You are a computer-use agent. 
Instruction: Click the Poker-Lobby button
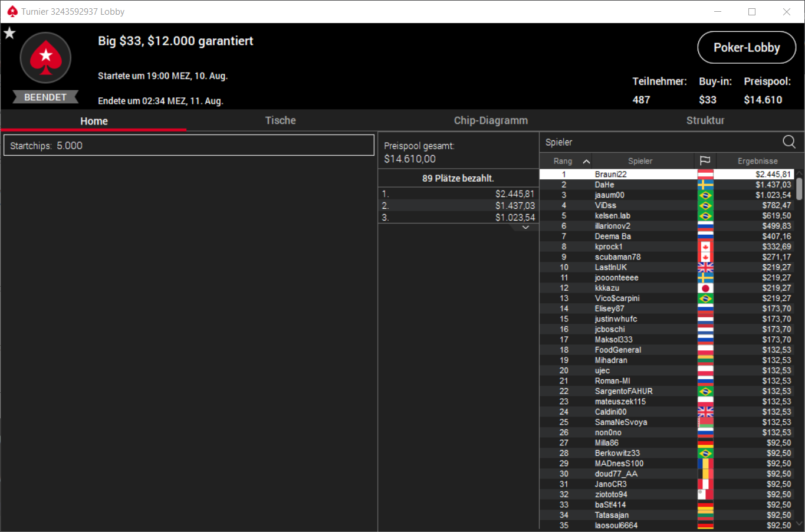point(747,48)
